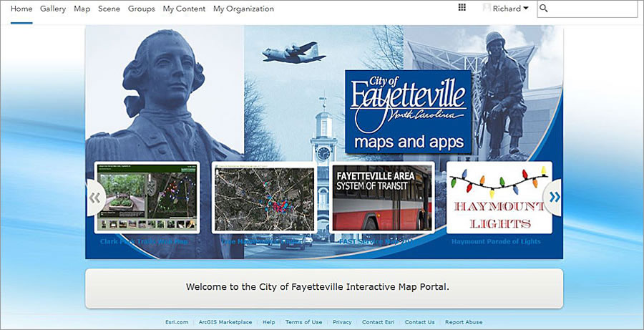
Task: Expand the Richard user dropdown
Action: (x=510, y=9)
